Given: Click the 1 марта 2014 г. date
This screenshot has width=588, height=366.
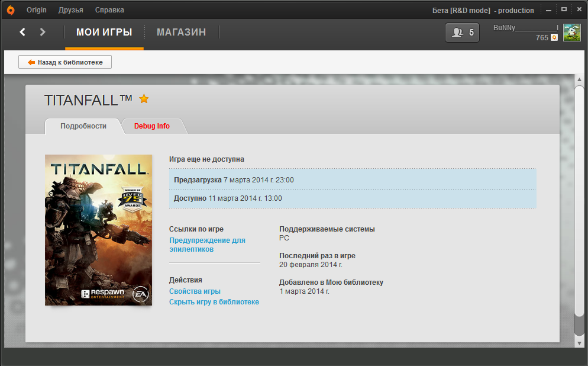Looking at the screenshot, I should (304, 291).
